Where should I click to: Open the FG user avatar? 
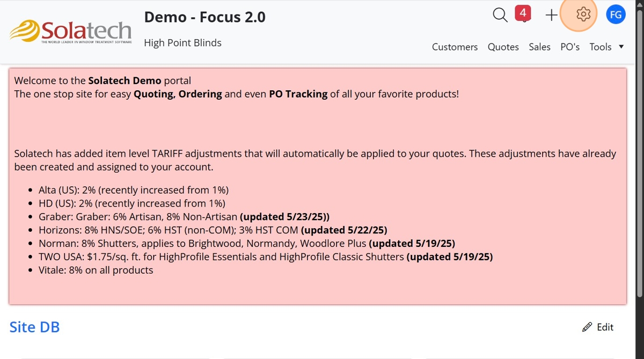point(616,14)
